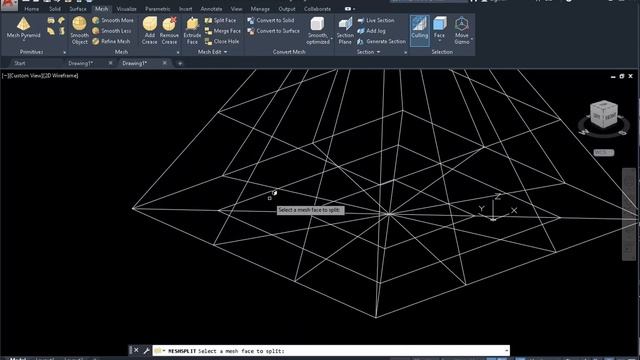The height and width of the screenshot is (360, 640).
Task: Open the View ribbon tab
Action: (x=236, y=9)
